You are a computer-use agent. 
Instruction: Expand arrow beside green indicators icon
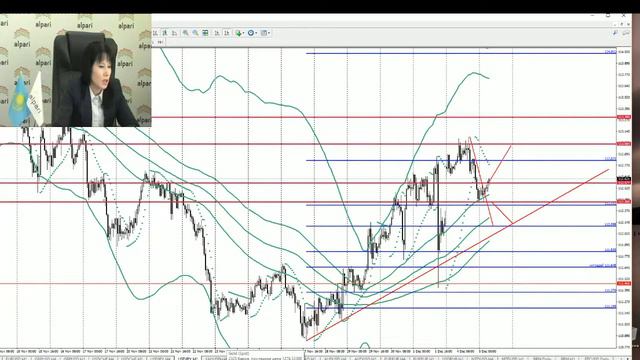click(244, 33)
